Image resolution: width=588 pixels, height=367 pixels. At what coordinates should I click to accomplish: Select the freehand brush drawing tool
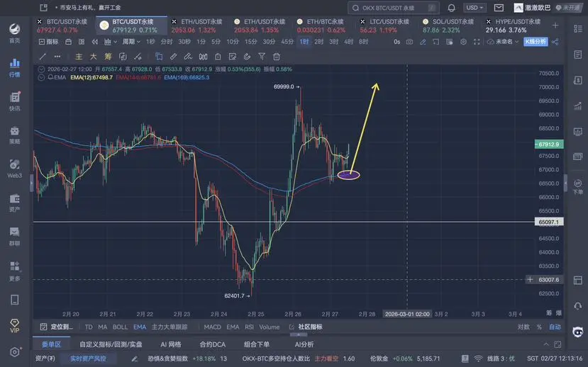coord(188,57)
